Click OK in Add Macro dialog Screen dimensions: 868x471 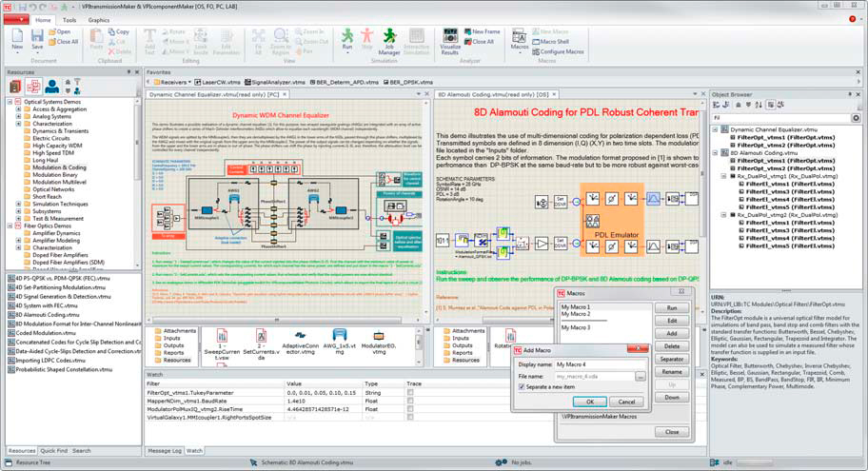589,402
